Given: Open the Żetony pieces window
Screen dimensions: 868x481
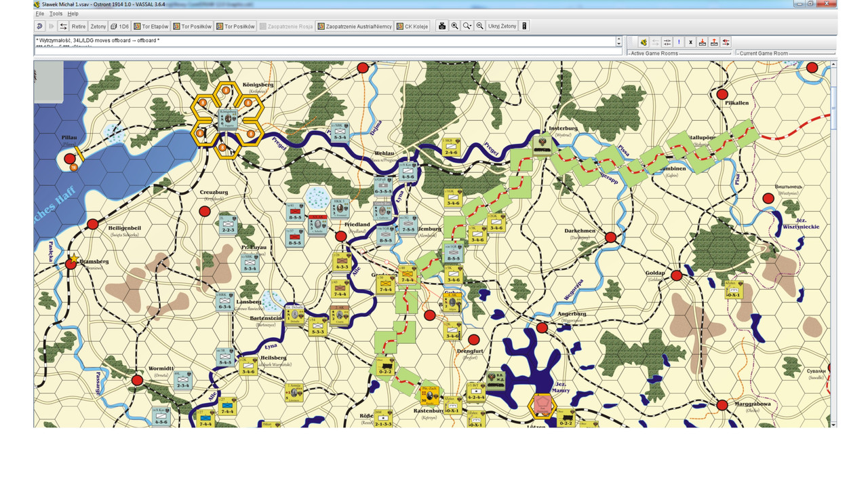Looking at the screenshot, I should click(98, 26).
